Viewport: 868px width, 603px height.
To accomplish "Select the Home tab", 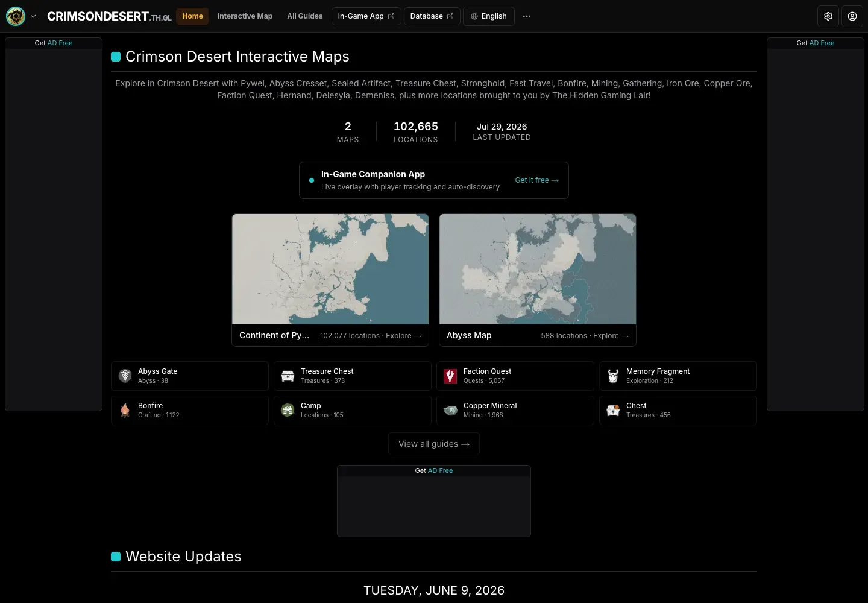I will (192, 16).
